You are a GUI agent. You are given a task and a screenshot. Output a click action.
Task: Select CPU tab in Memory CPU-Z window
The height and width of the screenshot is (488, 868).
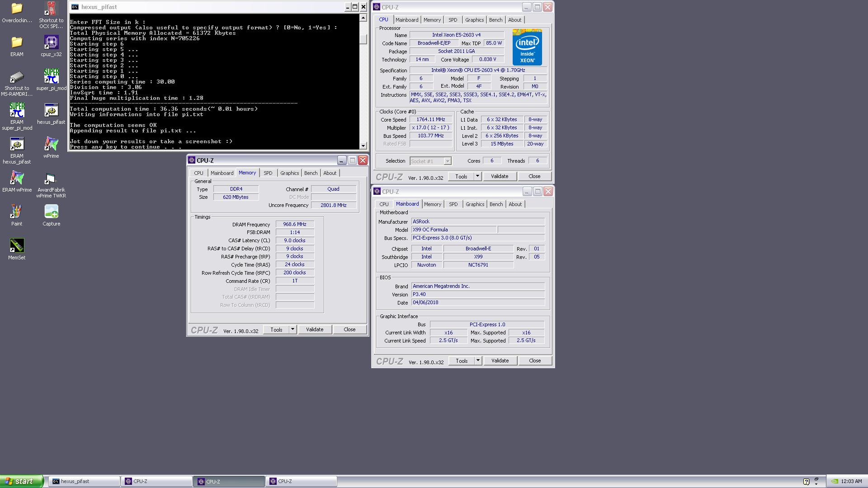(198, 173)
